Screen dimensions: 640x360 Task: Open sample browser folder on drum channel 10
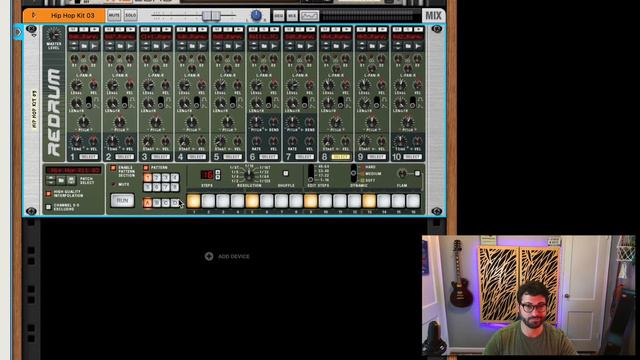(x=407, y=46)
